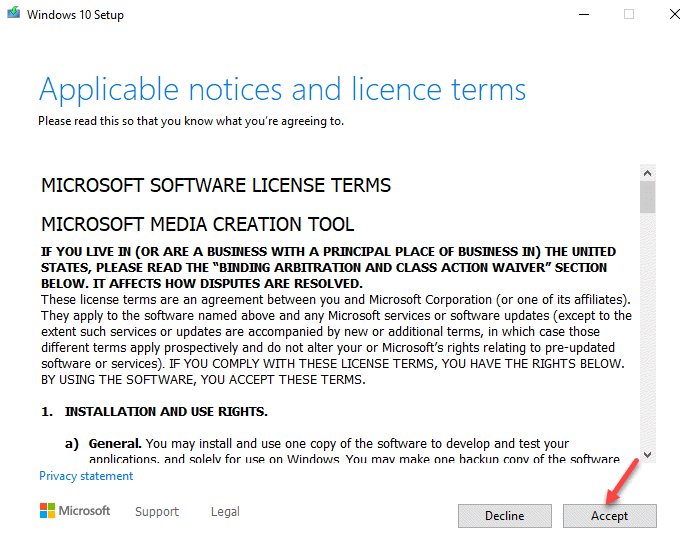Click the 'Please read this so that you know' line
The width and height of the screenshot is (693, 546).
[191, 121]
